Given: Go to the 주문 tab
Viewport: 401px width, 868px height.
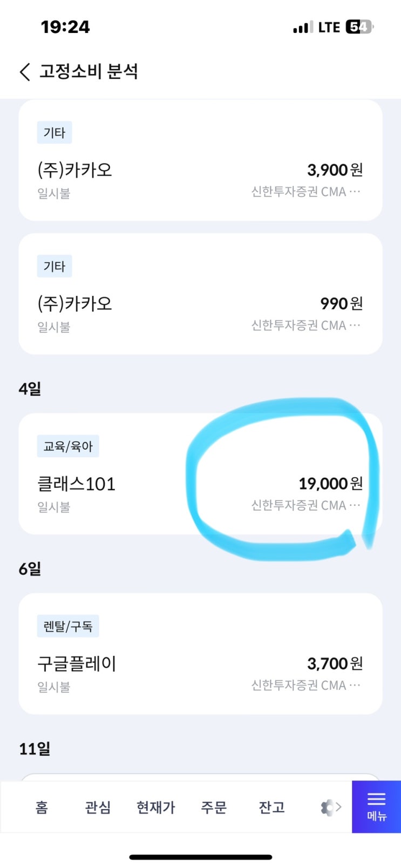Looking at the screenshot, I should (214, 808).
